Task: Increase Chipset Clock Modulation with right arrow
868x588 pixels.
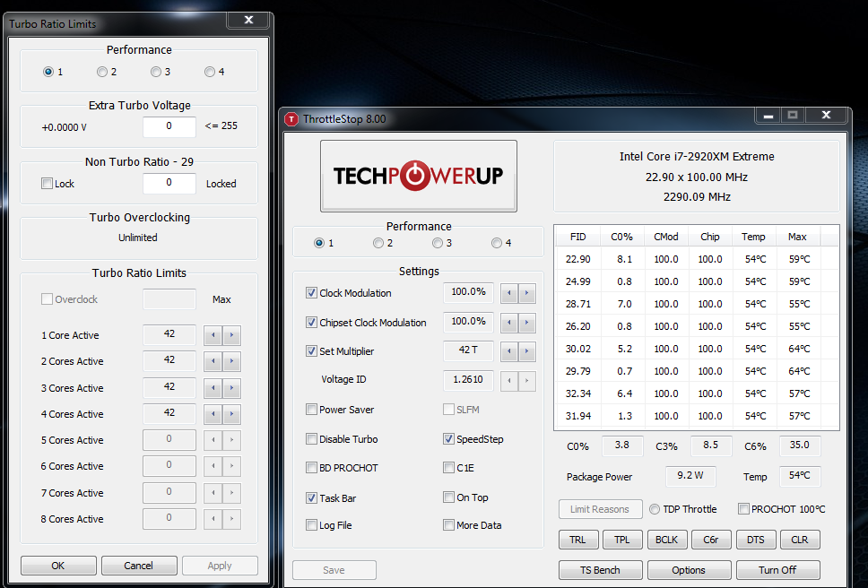Action: coord(527,323)
